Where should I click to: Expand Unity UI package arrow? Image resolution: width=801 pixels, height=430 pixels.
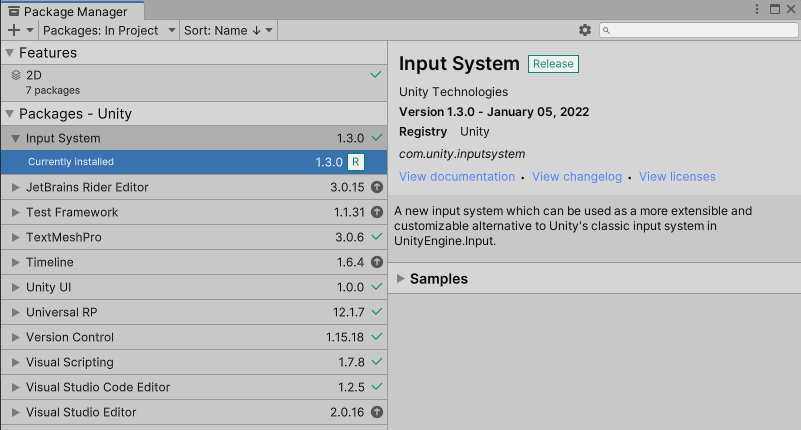click(16, 288)
